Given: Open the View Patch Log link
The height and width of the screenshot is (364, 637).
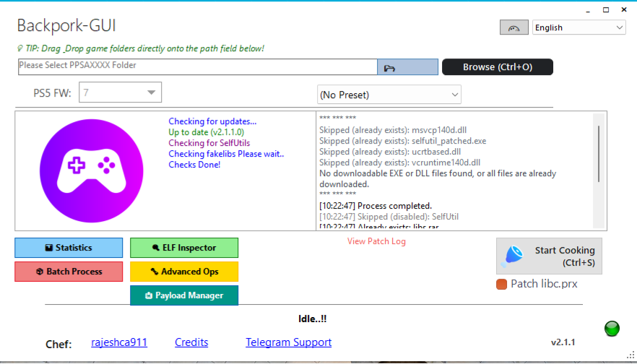Looking at the screenshot, I should pyautogui.click(x=376, y=241).
